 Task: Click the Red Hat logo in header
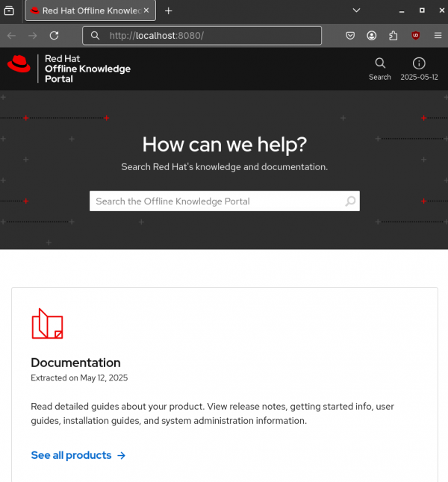coord(19,66)
